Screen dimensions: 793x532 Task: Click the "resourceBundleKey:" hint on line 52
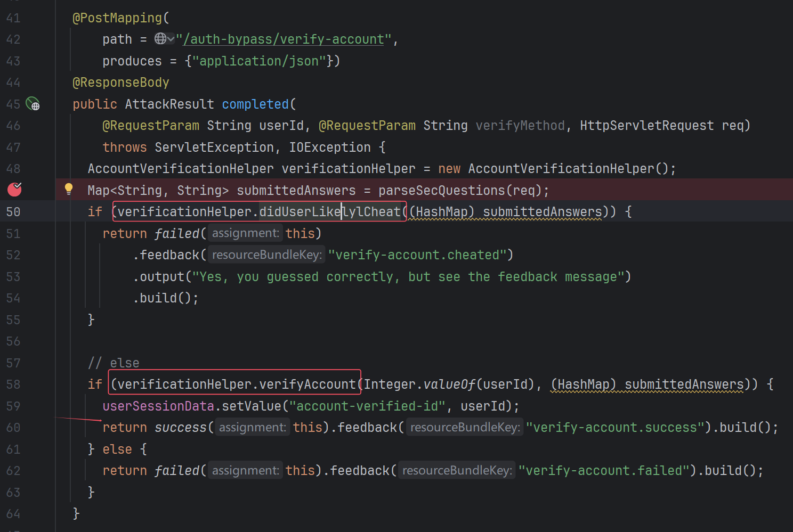(x=266, y=255)
